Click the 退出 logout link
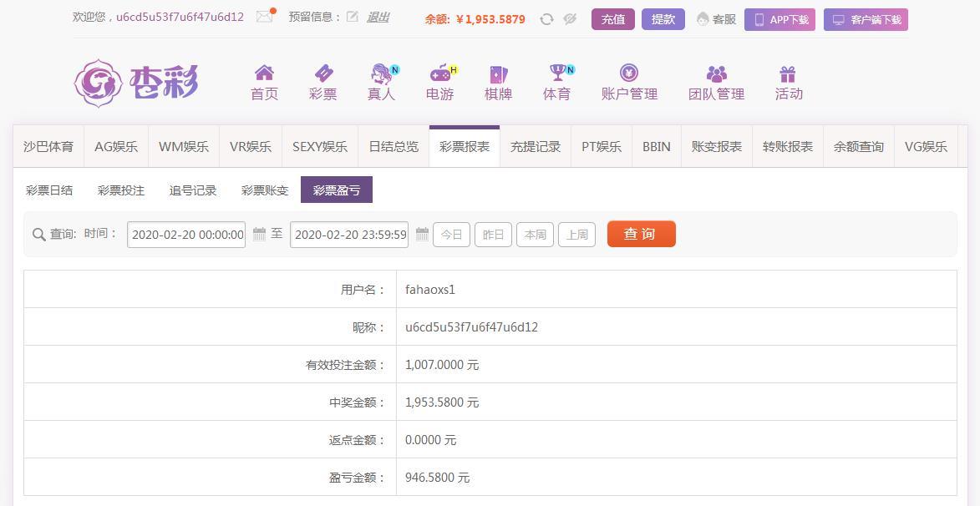Image resolution: width=980 pixels, height=506 pixels. 378,18
